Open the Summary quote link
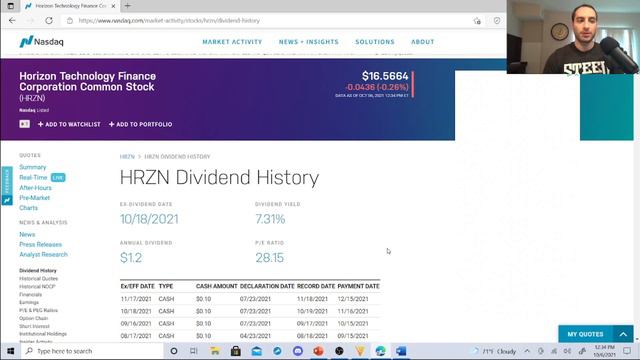 pos(33,167)
